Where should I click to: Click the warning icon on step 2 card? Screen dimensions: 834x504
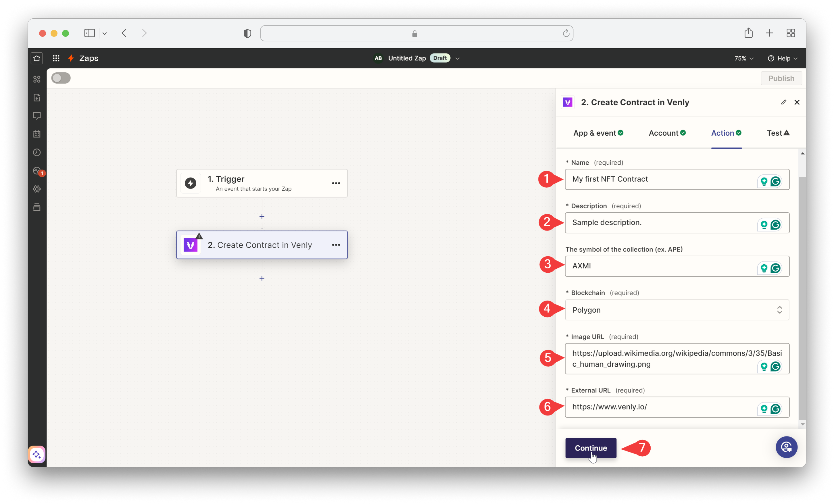point(199,236)
